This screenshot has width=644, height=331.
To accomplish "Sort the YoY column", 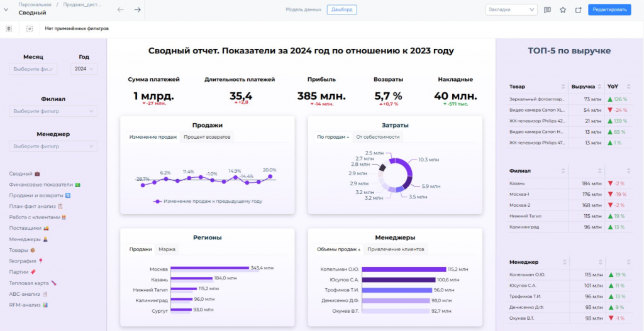I will (x=628, y=87).
